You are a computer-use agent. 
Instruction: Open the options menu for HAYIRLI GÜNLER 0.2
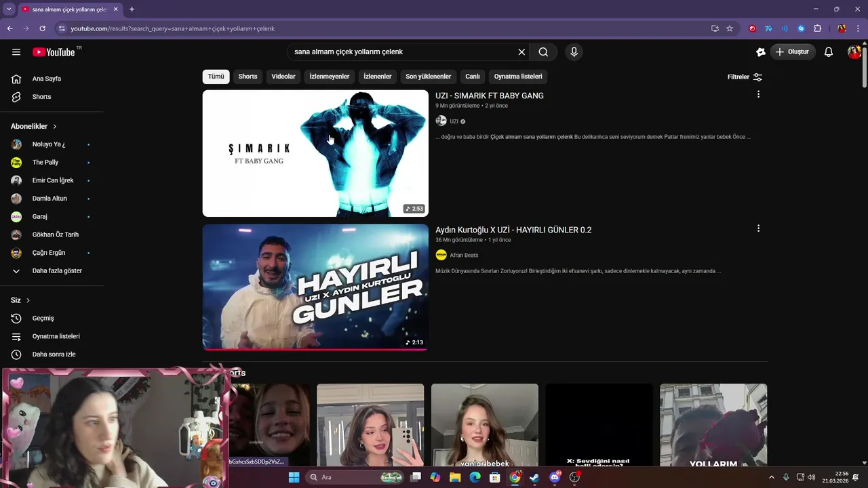coord(758,228)
